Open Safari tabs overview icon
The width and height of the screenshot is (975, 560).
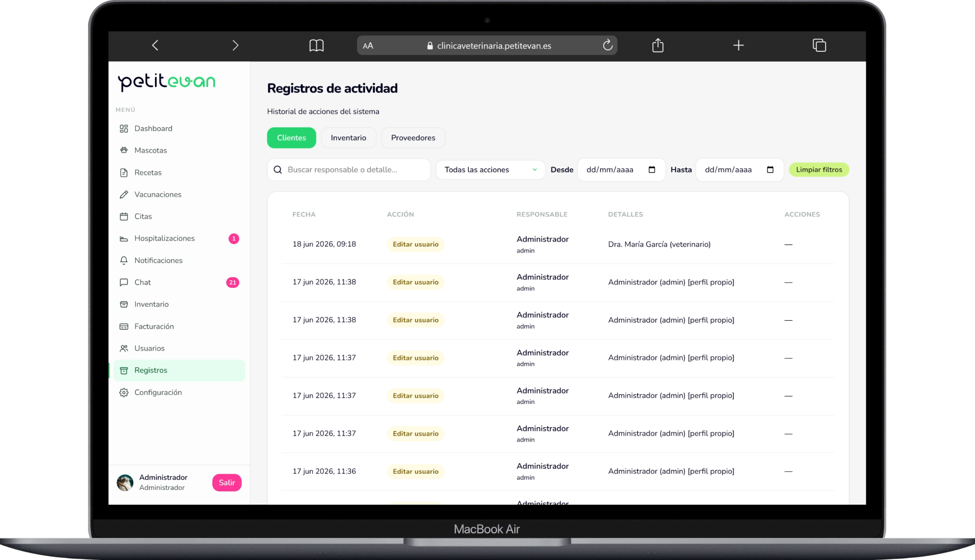[819, 45]
